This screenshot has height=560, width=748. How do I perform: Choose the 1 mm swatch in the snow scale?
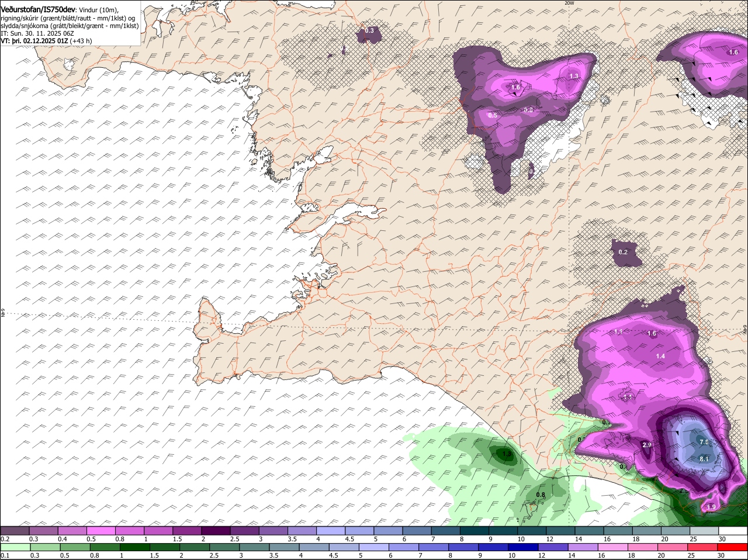158,531
